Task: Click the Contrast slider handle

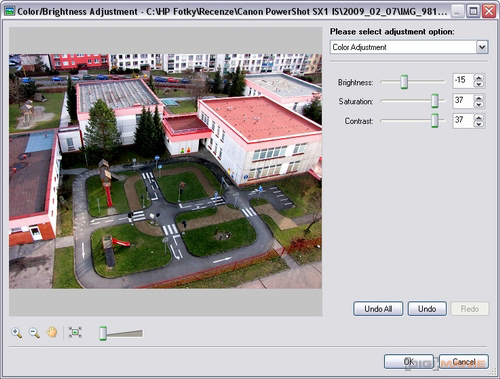Action: tap(435, 120)
